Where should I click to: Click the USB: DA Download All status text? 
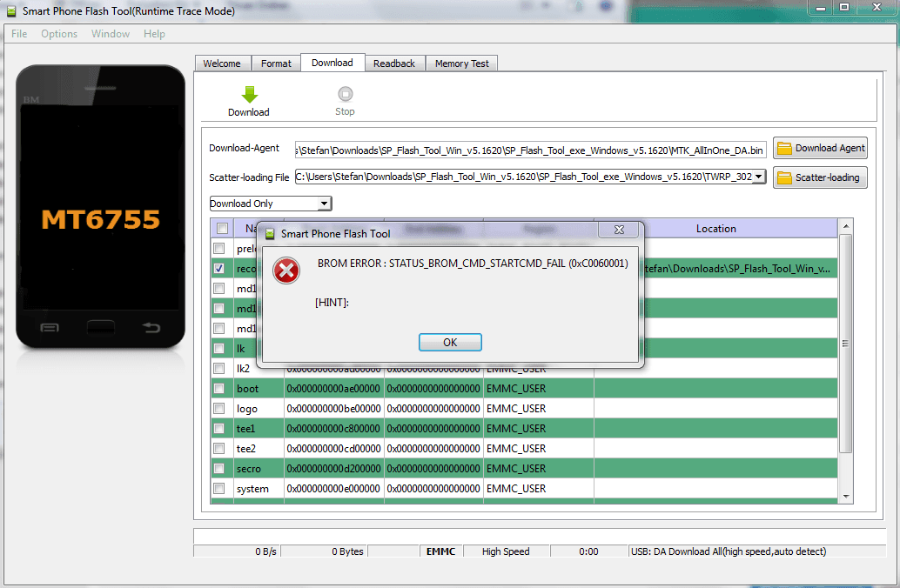(729, 551)
